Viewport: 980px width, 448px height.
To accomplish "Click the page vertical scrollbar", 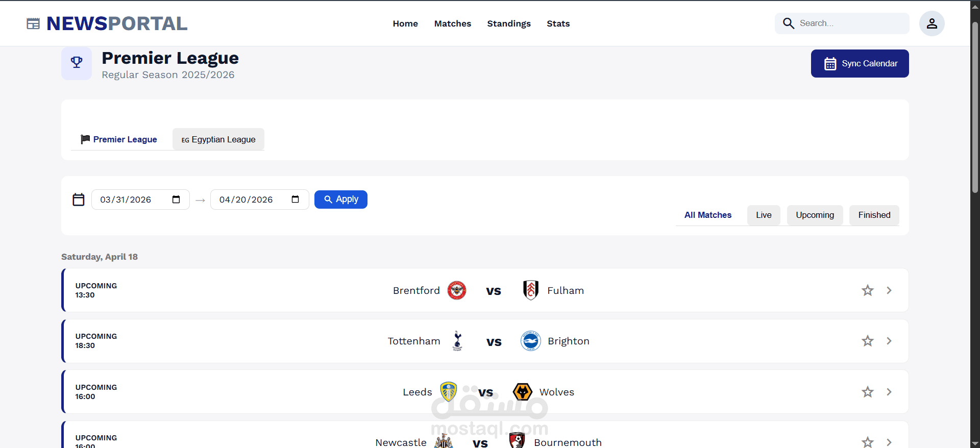I will point(975,107).
